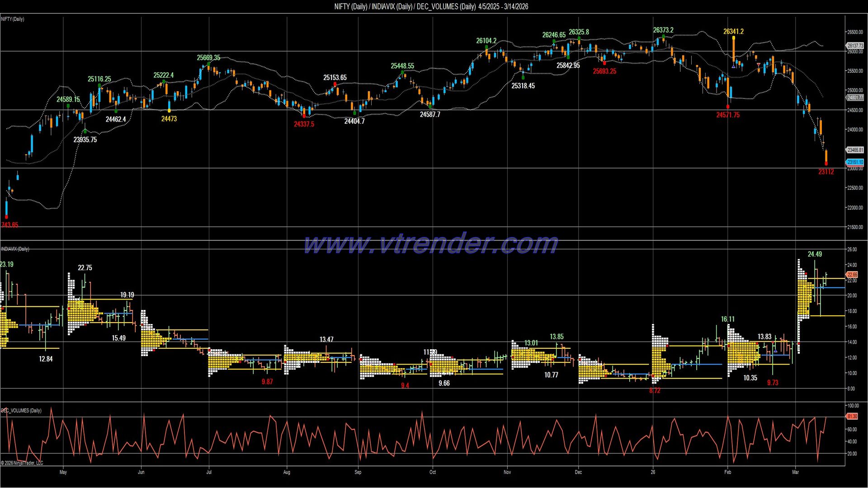Viewport: 868px width, 488px height.
Task: Select the yellow swing-high dot at 26341.2
Action: click(x=733, y=37)
